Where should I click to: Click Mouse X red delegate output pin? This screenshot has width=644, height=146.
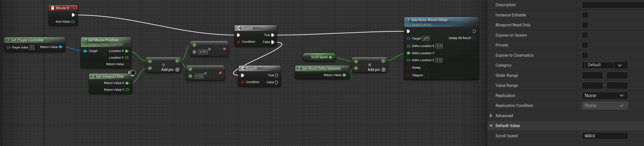(x=75, y=8)
